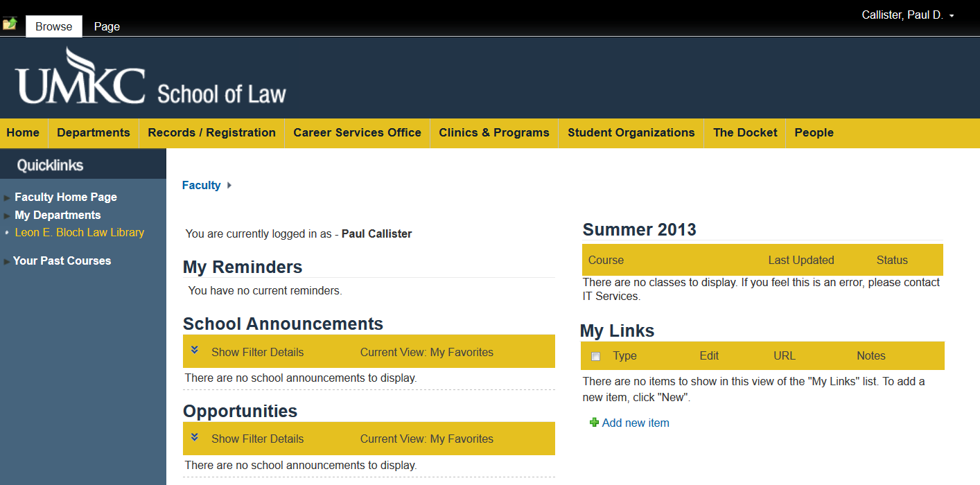Click the School Announcements heading

click(283, 324)
